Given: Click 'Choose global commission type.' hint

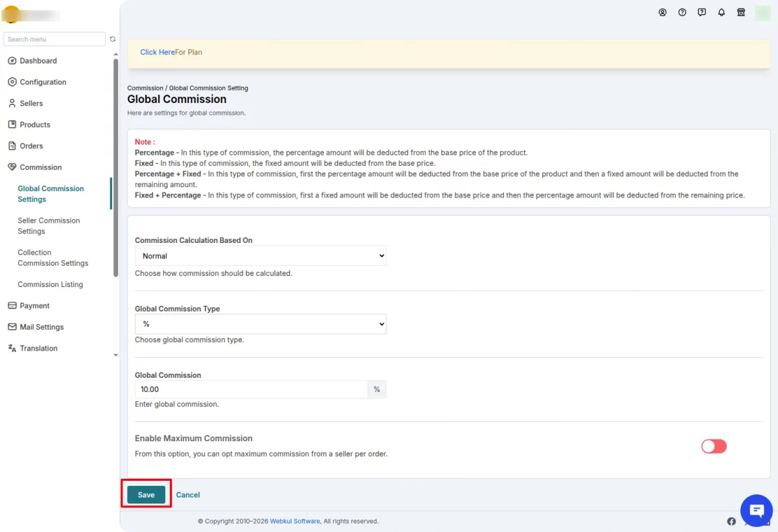Looking at the screenshot, I should point(189,340).
